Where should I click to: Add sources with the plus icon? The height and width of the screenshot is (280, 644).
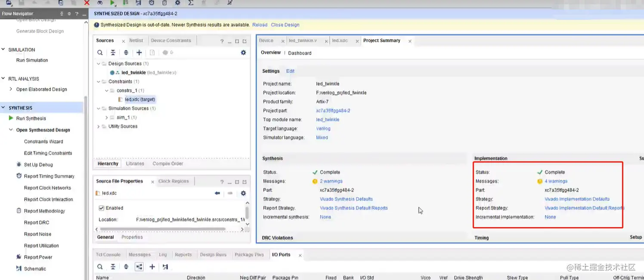pyautogui.click(x=139, y=52)
